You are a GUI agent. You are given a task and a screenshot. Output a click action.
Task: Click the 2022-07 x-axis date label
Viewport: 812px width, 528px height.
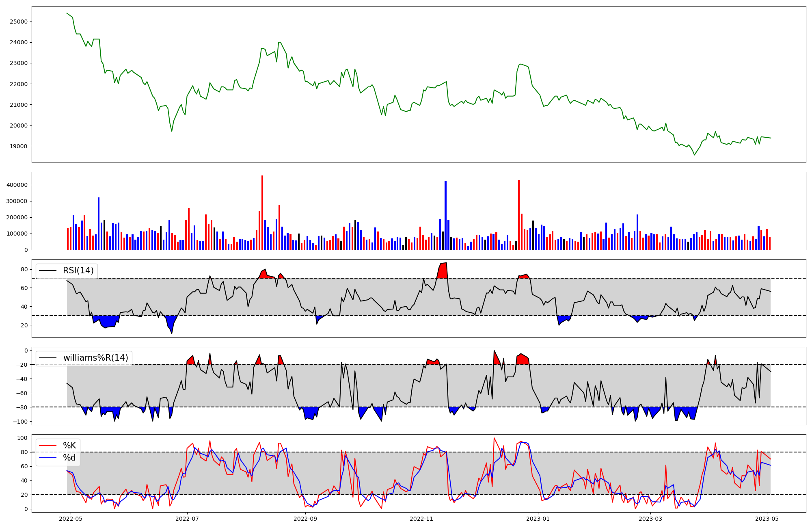click(x=187, y=519)
